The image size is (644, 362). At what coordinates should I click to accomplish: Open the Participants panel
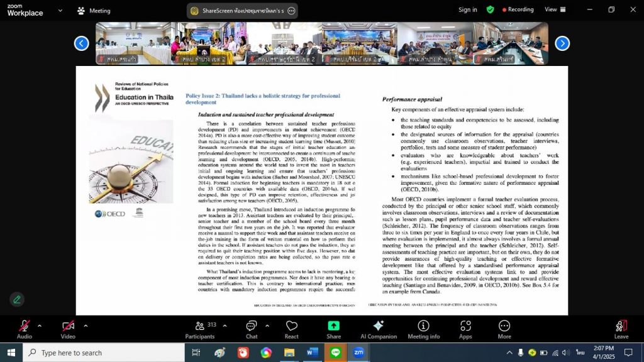[x=200, y=329]
